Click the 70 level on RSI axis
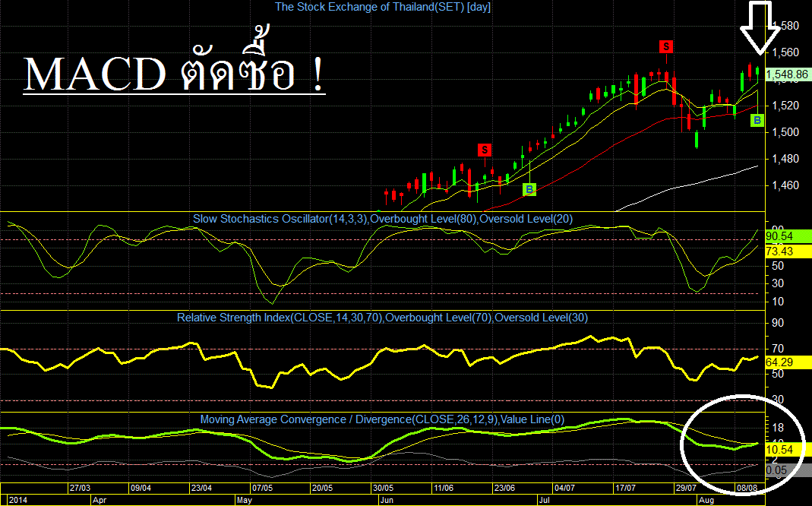The height and width of the screenshot is (506, 812). 777,349
